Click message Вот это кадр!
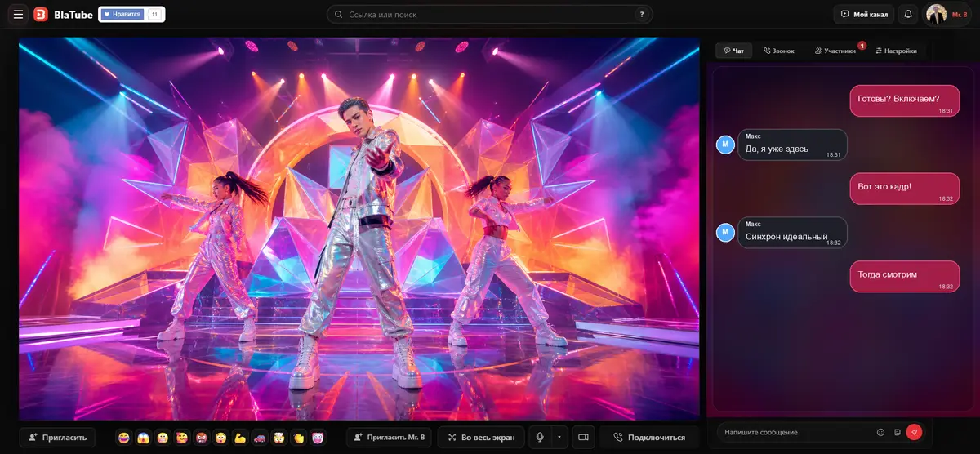 point(904,189)
